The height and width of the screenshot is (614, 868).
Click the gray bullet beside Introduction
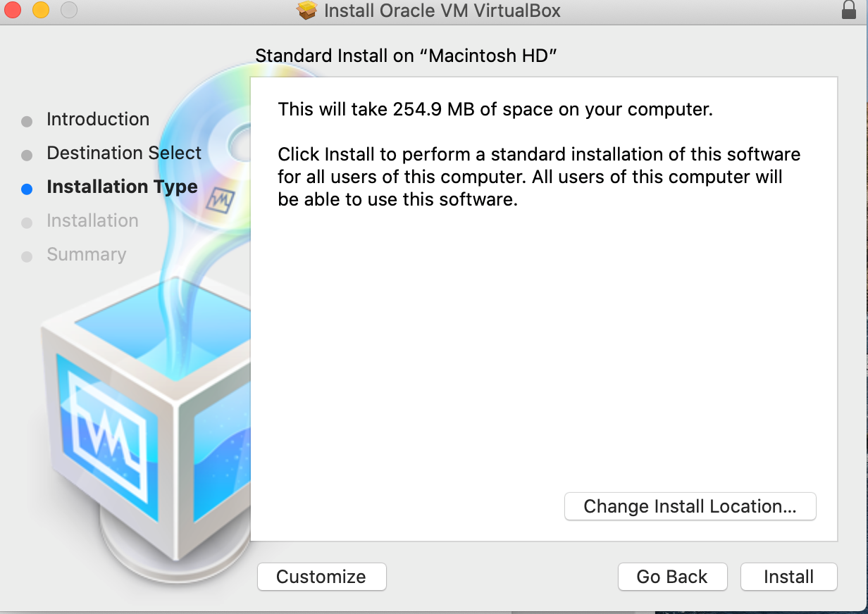pos(27,121)
